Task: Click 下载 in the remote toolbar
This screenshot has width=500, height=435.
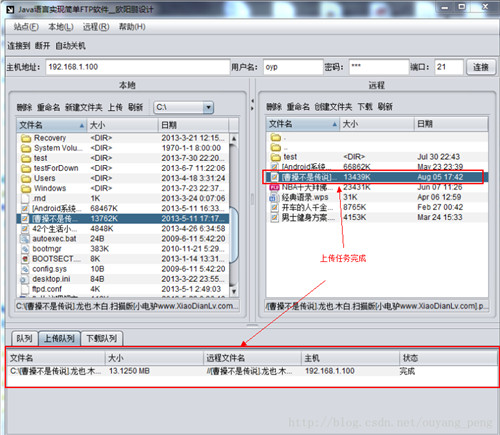Action: 365,107
